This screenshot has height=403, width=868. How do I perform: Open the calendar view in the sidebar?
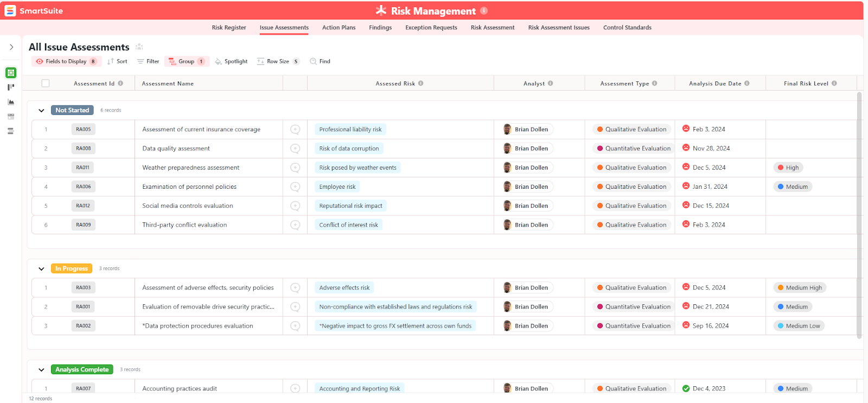pos(11,117)
